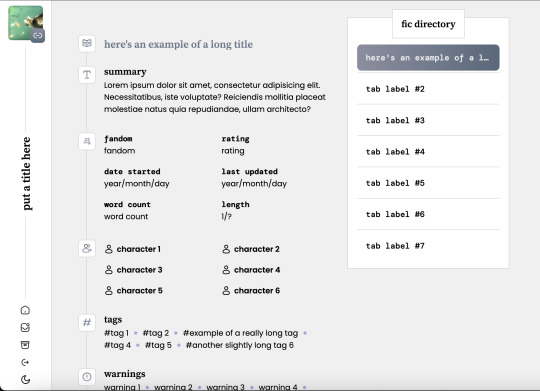Viewport: 540px width, 391px height.
Task: Open 'here's an example of a long title' link
Action: [x=178, y=44]
